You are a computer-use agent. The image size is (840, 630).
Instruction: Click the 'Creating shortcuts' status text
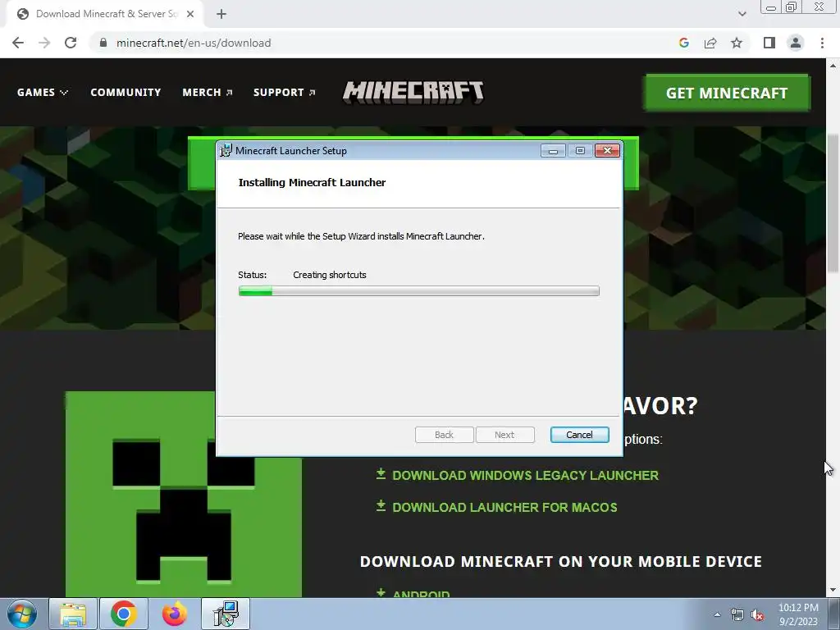pos(330,275)
